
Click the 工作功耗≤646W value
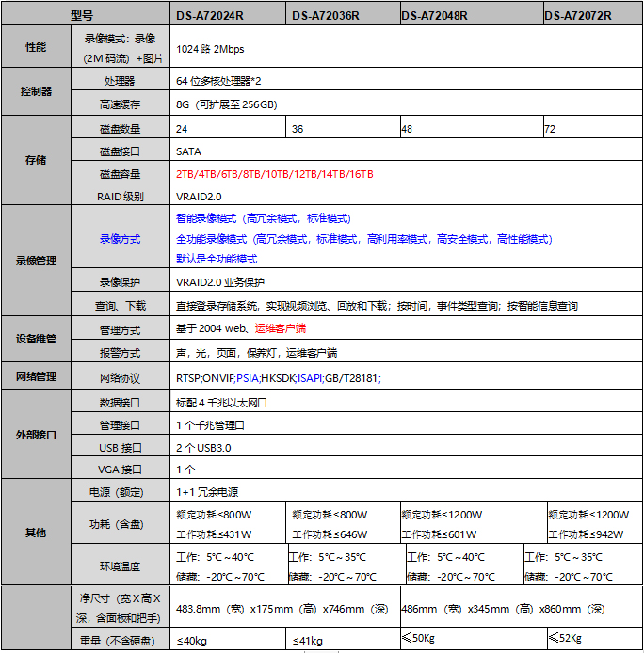(330, 534)
